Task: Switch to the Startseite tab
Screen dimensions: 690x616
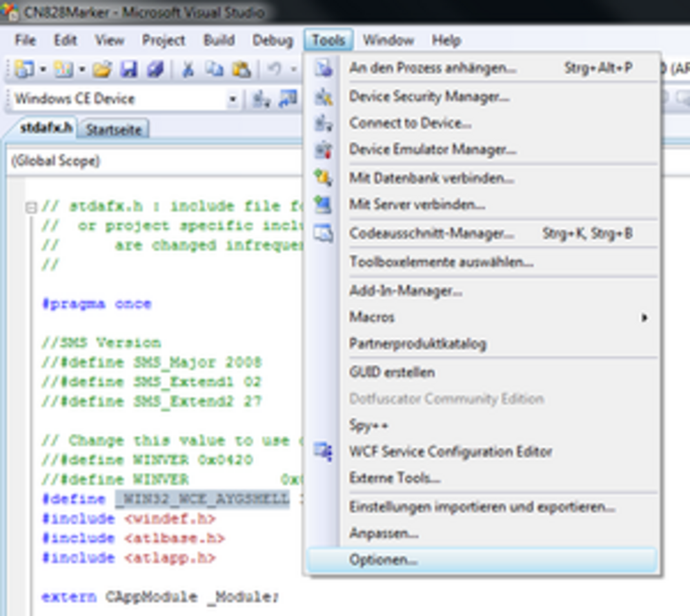Action: tap(114, 130)
